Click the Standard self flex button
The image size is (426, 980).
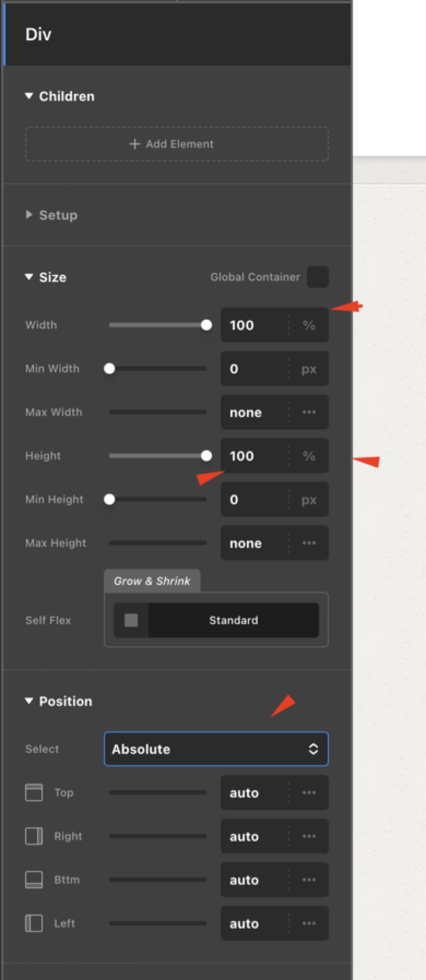point(233,620)
